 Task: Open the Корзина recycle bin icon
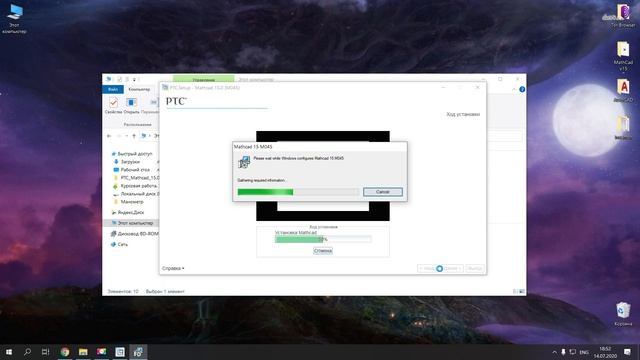click(x=623, y=313)
